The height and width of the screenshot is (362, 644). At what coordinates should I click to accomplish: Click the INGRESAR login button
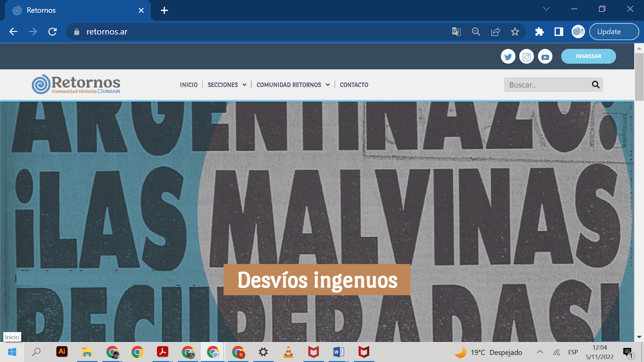click(588, 56)
